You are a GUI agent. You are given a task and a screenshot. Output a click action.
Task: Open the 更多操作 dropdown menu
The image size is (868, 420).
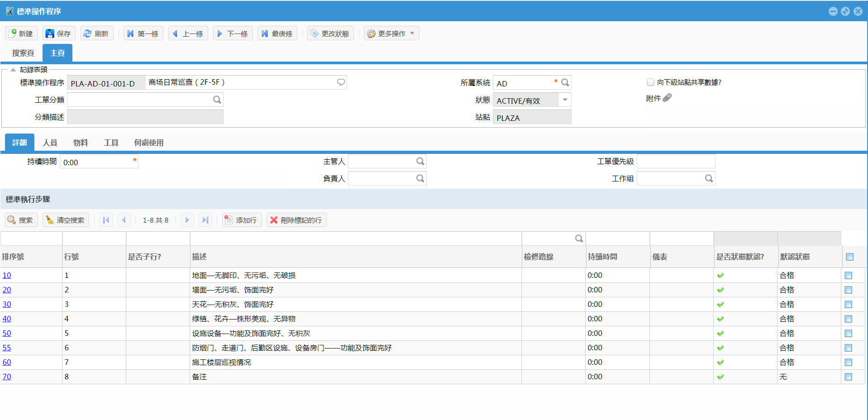pyautogui.click(x=391, y=33)
